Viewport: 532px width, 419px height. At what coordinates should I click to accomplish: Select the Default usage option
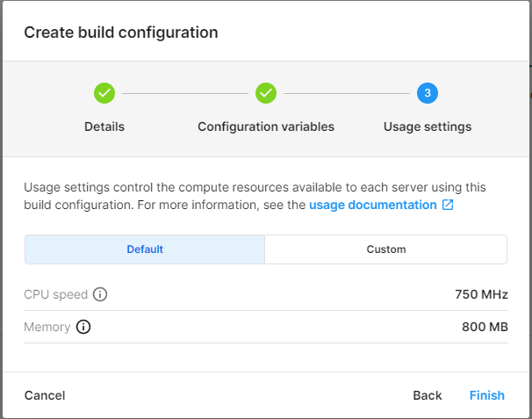145,249
